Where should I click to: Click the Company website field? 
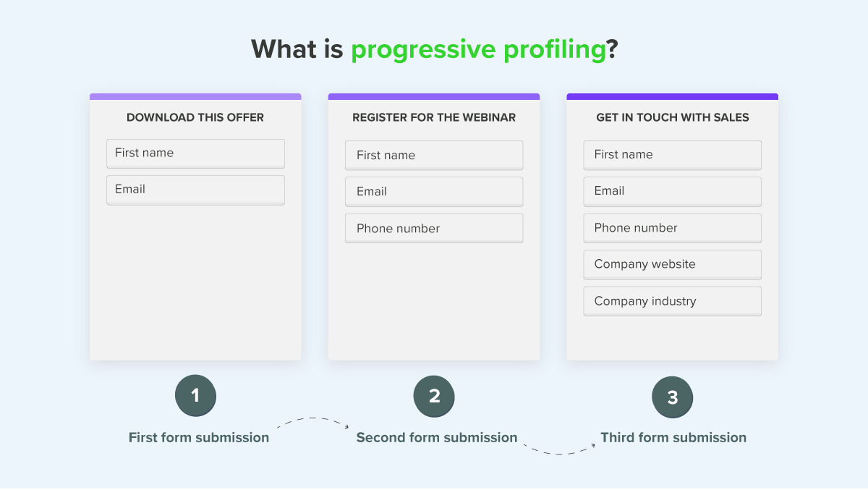pyautogui.click(x=672, y=264)
